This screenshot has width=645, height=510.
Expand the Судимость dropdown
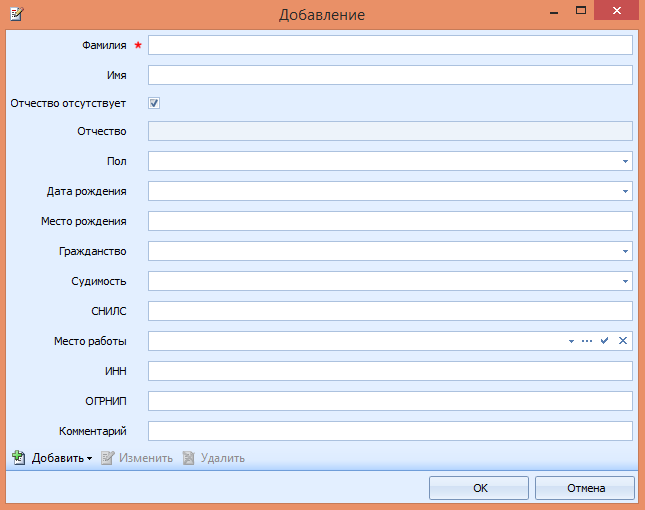(625, 281)
